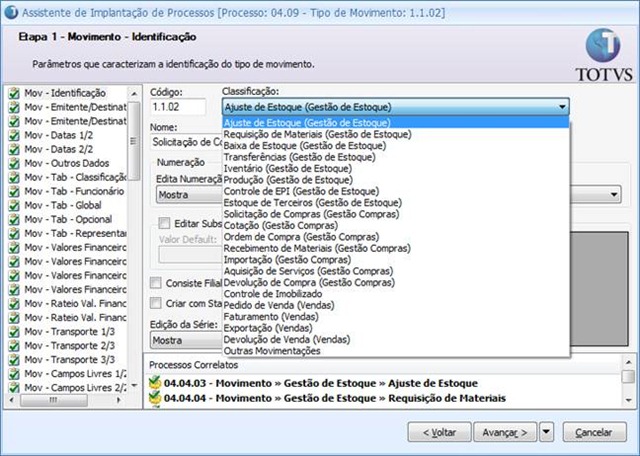Click the Processos Correlatos scrollbar down arrow
Image resolution: width=640 pixels, height=456 pixels.
(x=628, y=400)
